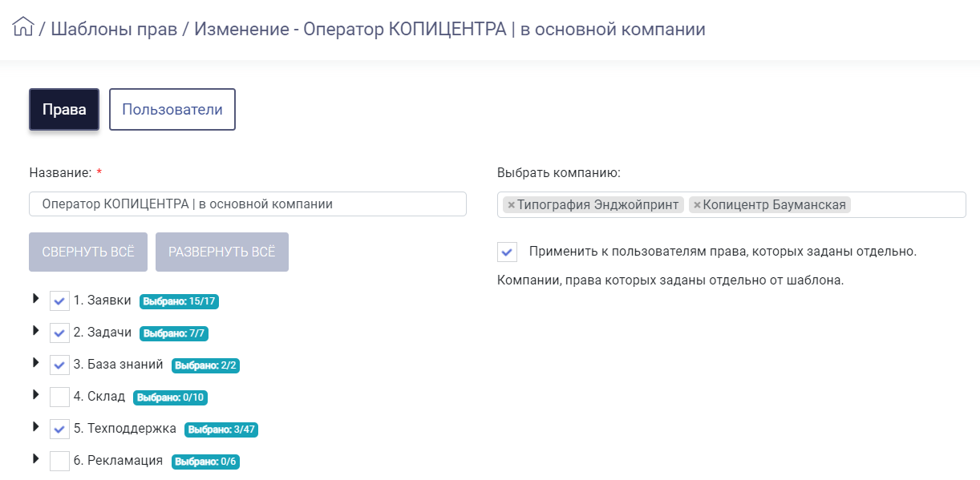Check the 6. Рекламация checkbox
The image size is (980, 480).
pos(59,461)
